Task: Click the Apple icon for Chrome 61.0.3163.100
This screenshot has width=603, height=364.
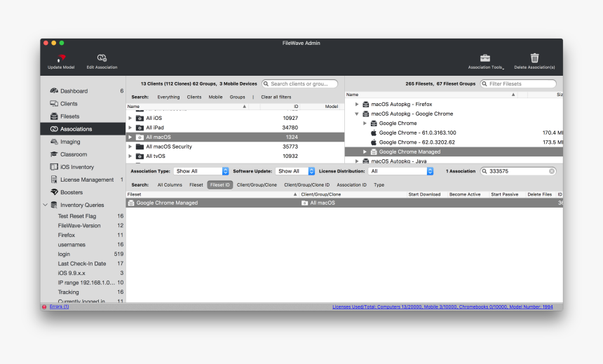Action: pos(374,133)
